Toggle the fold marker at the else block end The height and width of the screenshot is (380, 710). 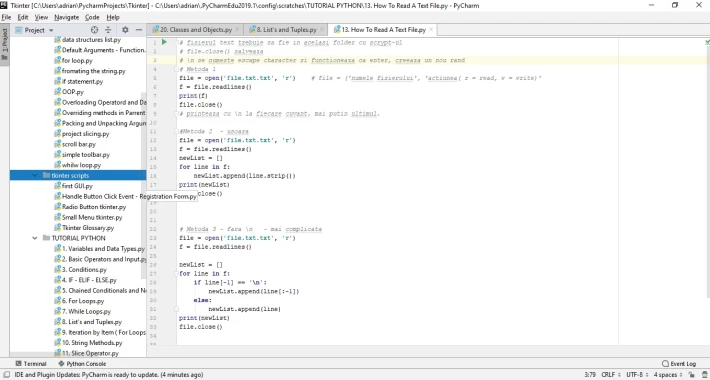pos(176,309)
